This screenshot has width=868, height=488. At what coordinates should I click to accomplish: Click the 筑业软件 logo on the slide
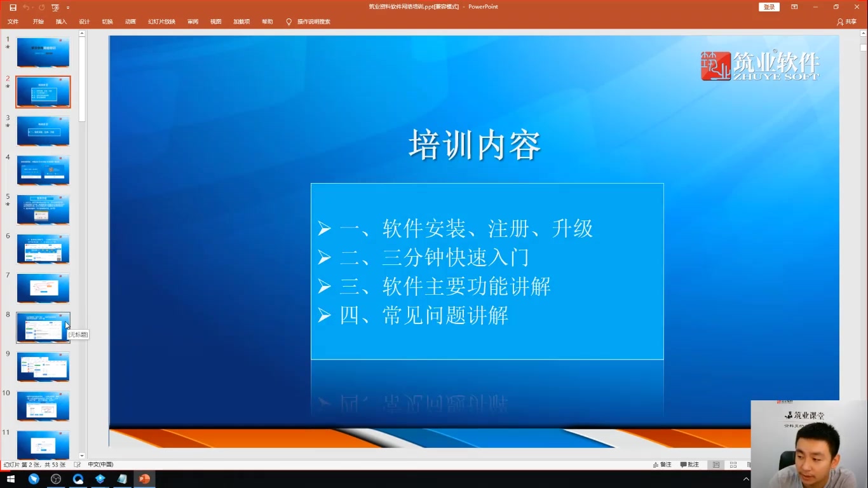coord(760,65)
